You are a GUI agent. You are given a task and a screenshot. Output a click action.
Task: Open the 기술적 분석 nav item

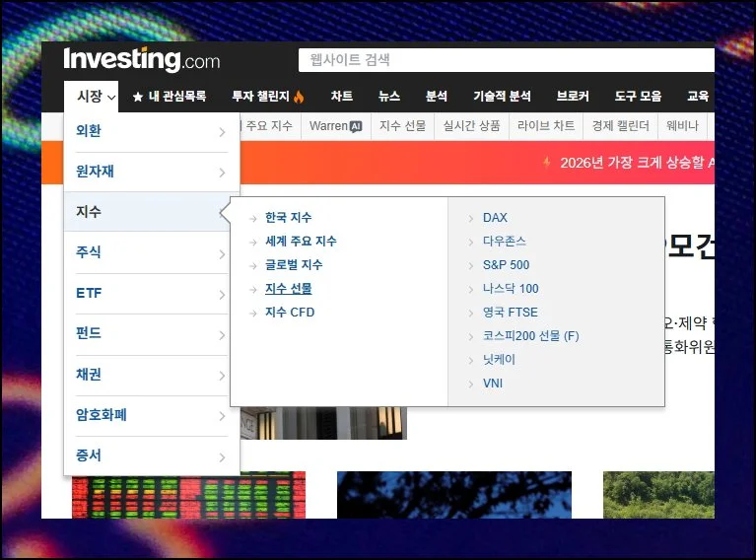(x=502, y=97)
